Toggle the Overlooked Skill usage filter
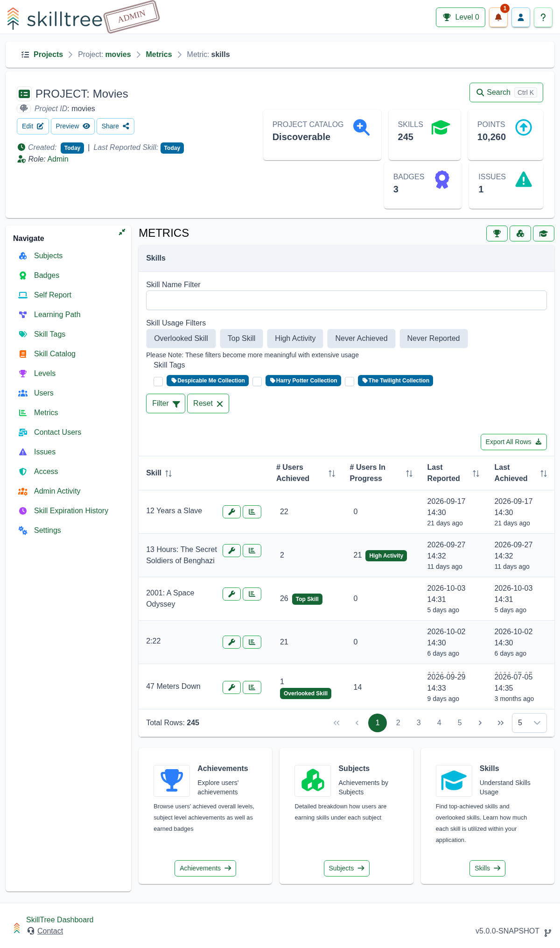 pyautogui.click(x=181, y=339)
